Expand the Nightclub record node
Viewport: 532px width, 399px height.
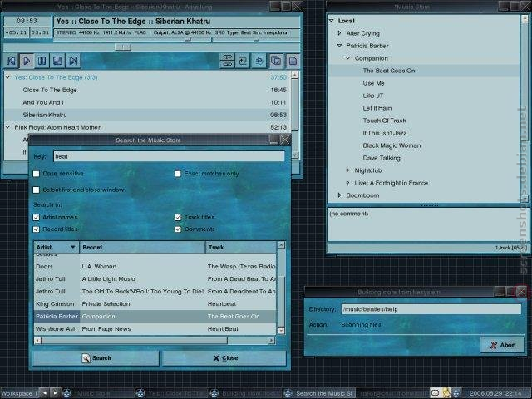(347, 170)
